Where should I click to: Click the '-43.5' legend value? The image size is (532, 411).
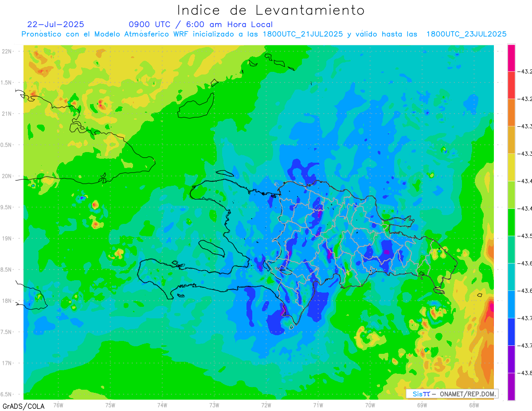525,236
